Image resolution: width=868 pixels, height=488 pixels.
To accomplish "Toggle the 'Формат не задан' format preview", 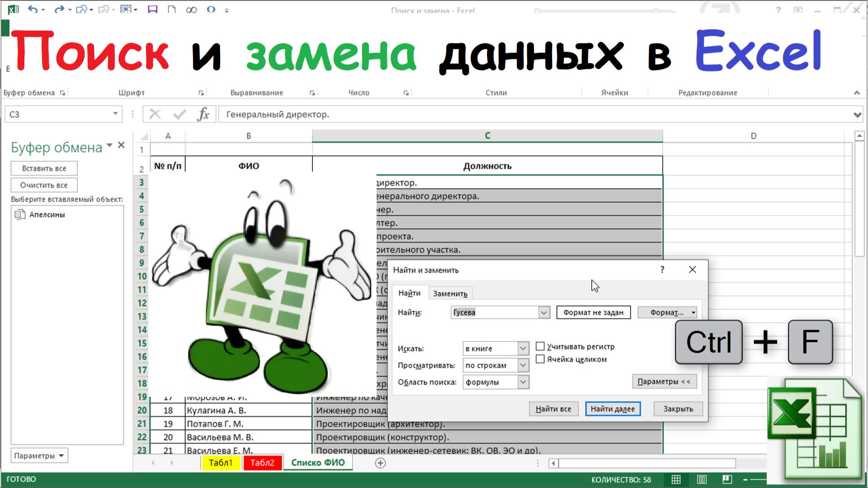I will pyautogui.click(x=593, y=312).
